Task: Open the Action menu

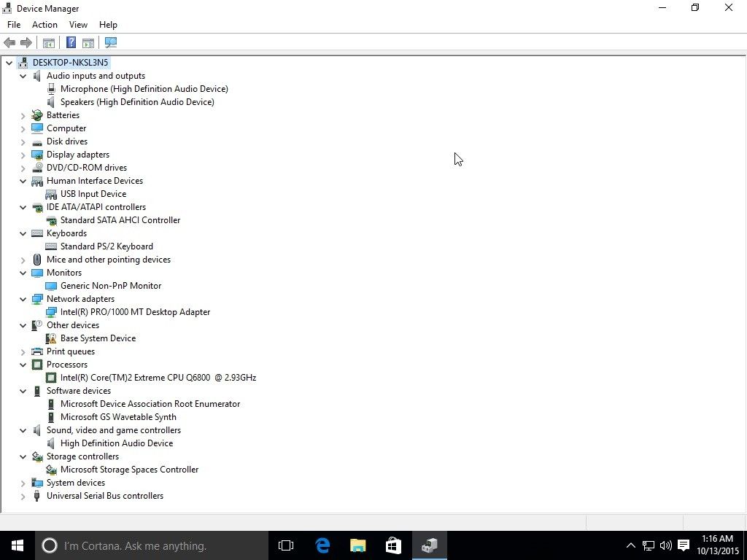Action: (44, 25)
